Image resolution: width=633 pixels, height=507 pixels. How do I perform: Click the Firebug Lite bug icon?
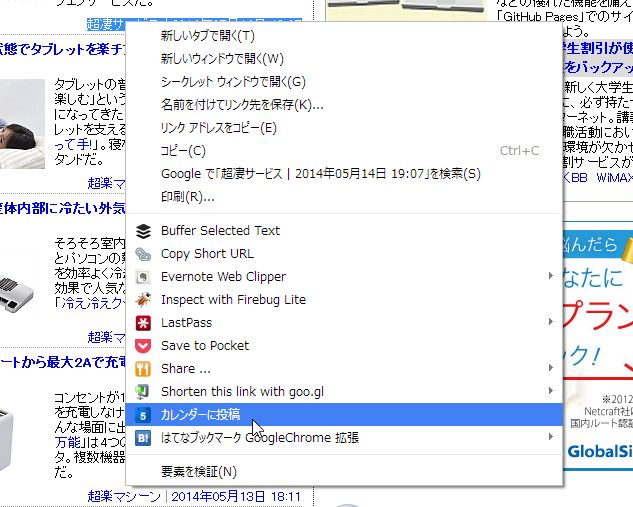point(143,300)
